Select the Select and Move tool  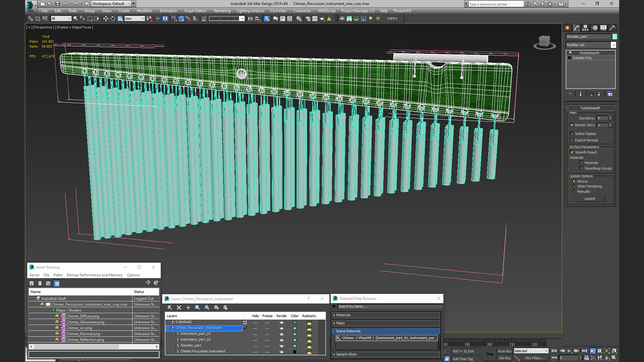[x=106, y=19]
